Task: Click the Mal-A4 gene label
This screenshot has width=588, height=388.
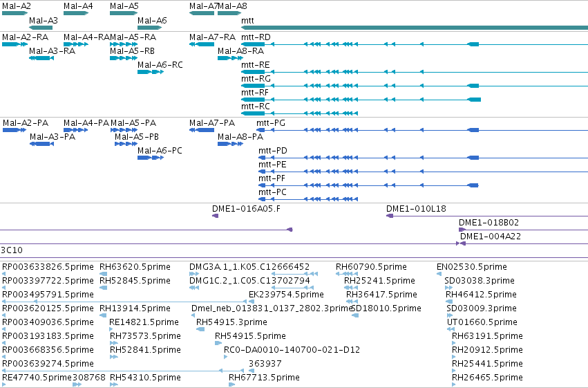Action: [x=78, y=6]
